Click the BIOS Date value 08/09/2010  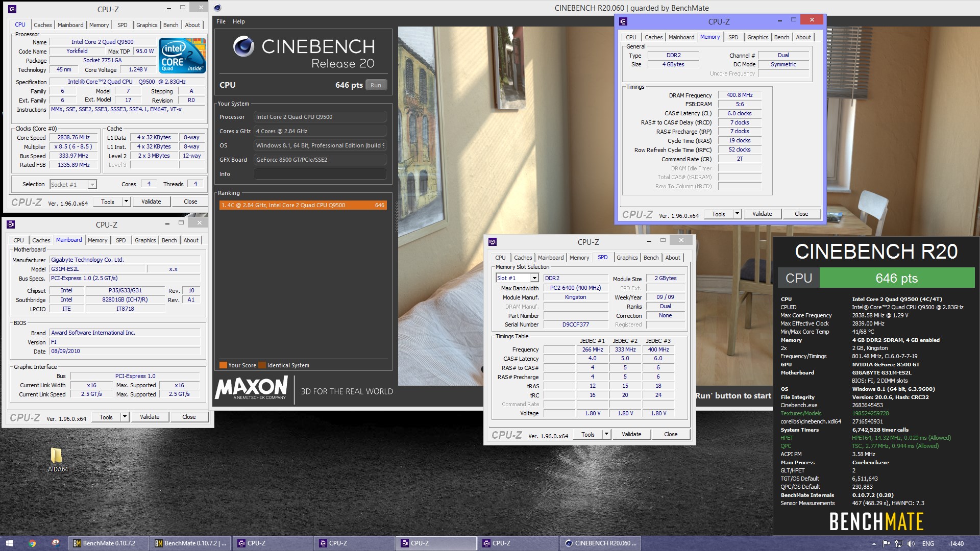coord(125,352)
